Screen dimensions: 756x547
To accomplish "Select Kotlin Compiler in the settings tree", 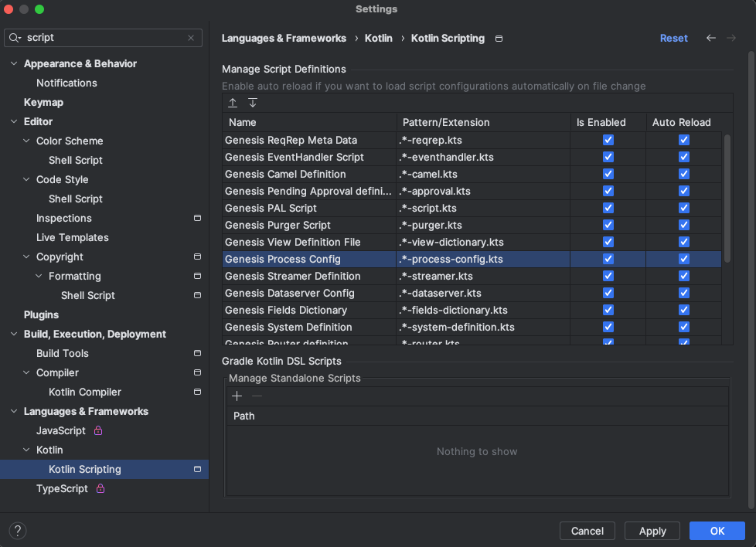I will click(x=85, y=392).
